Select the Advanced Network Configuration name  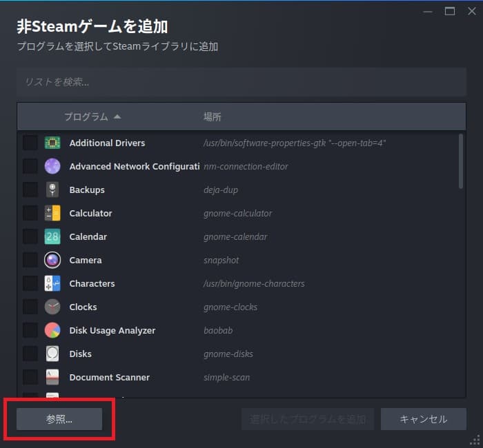click(x=135, y=167)
